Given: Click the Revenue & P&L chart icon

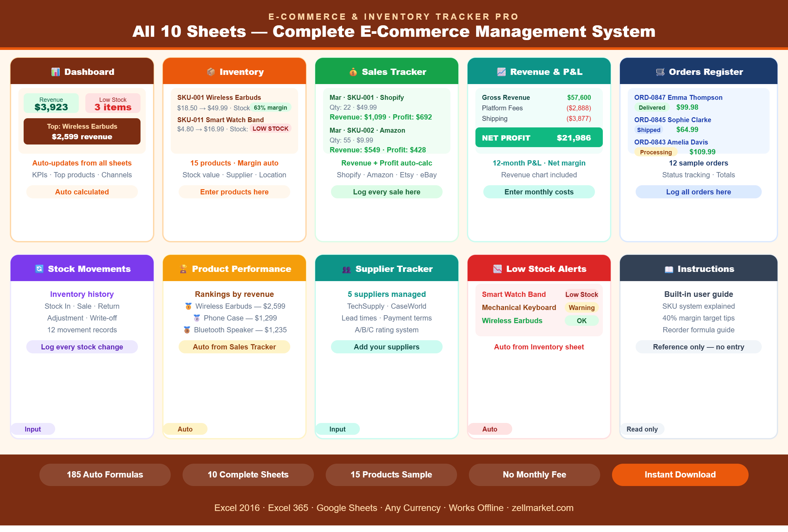Looking at the screenshot, I should pyautogui.click(x=501, y=72).
